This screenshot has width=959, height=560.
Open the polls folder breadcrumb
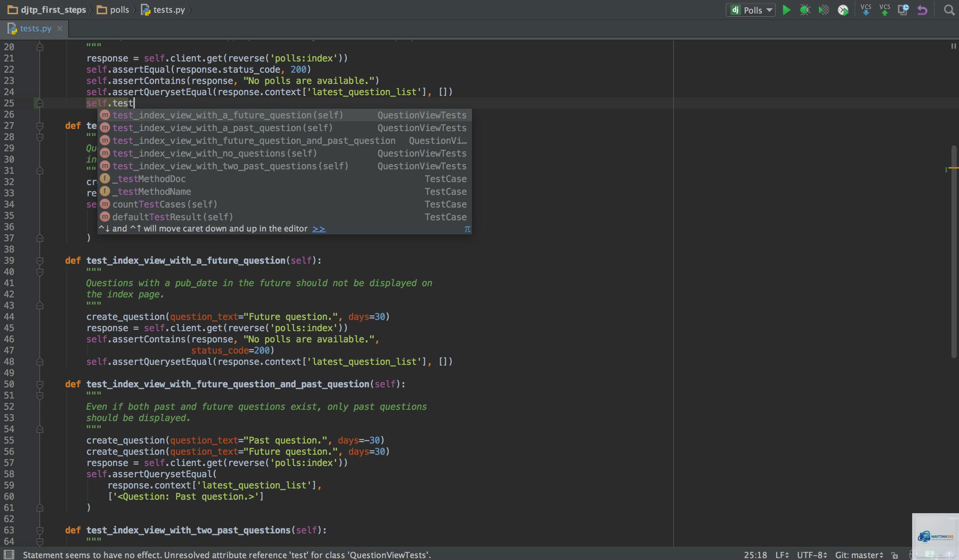click(113, 10)
